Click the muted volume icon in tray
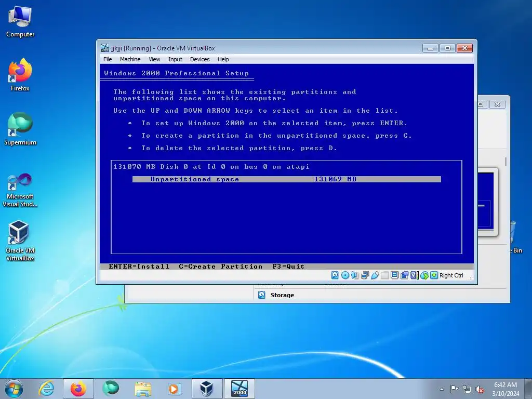The height and width of the screenshot is (399, 532). pyautogui.click(x=480, y=389)
